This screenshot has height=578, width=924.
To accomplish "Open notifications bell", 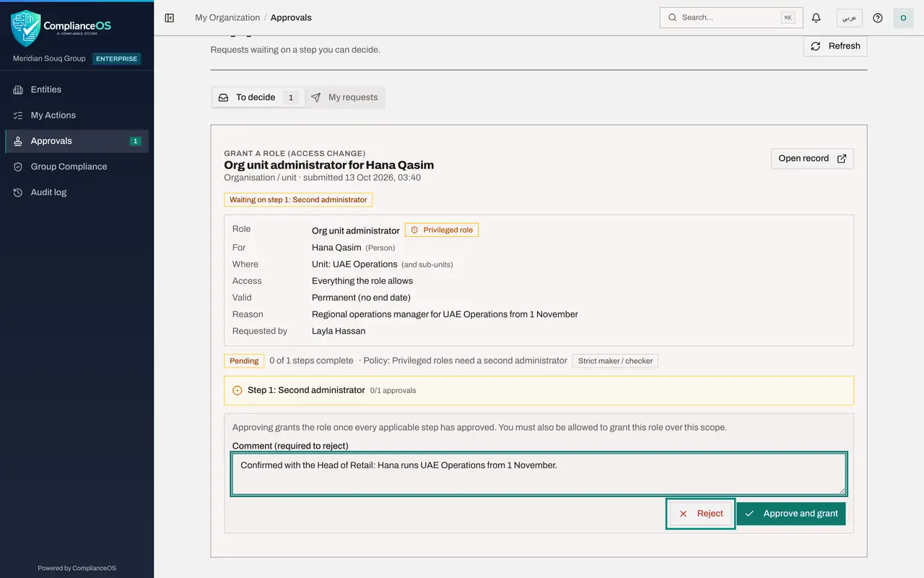I will (816, 17).
